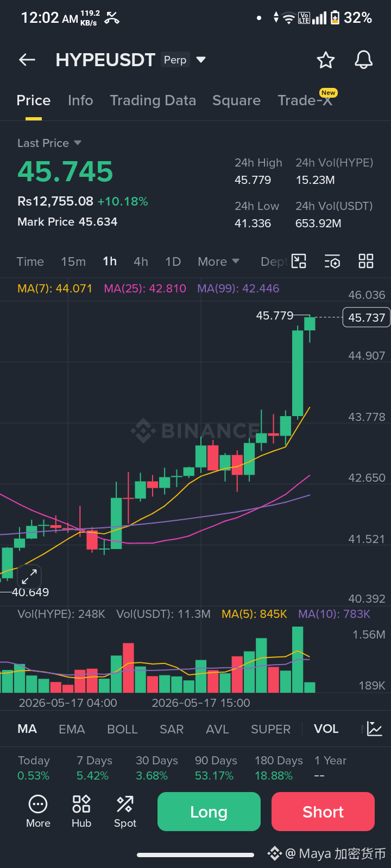Image resolution: width=391 pixels, height=868 pixels.
Task: Tap 1 Year performance entry
Action: tap(330, 768)
